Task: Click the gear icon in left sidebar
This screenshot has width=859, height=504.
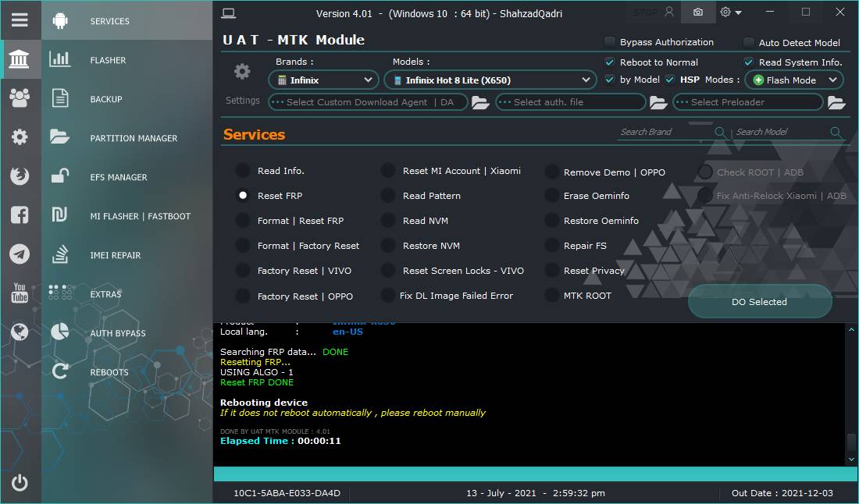Action: (20, 137)
